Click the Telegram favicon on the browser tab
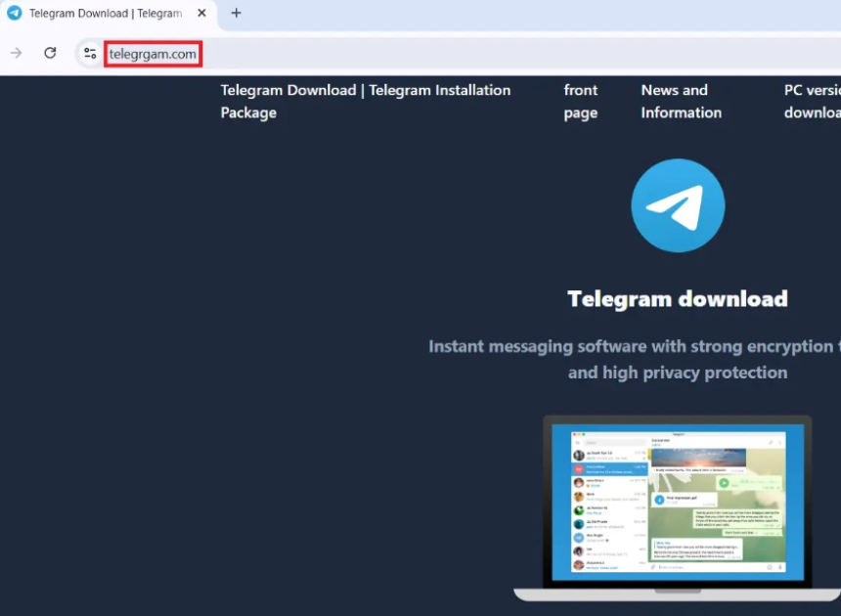 point(14,13)
